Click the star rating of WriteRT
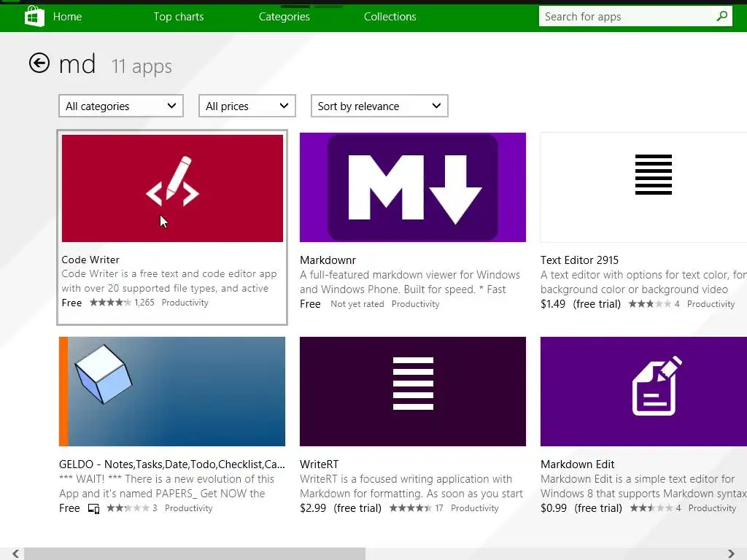Viewport: 747px width, 560px height. pos(410,508)
